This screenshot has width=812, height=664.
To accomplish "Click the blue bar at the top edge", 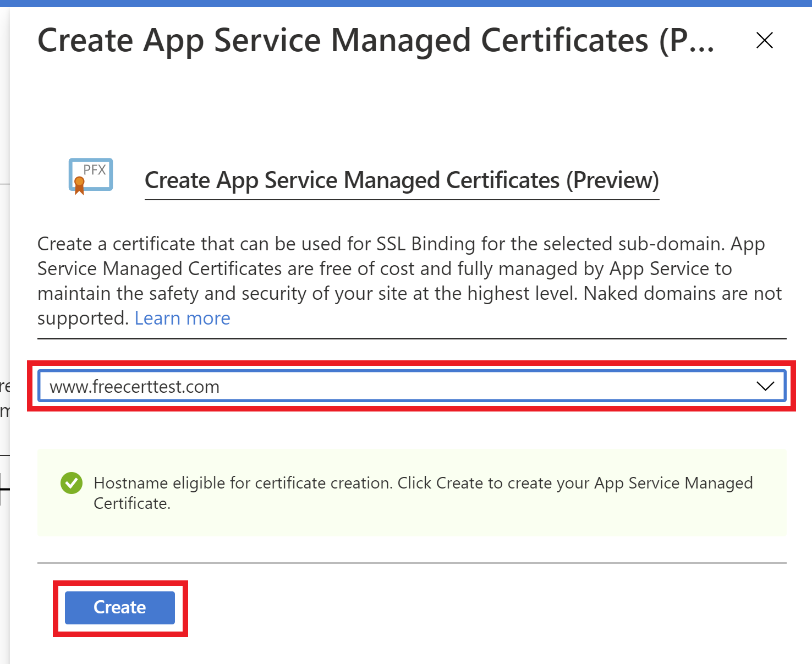I will tap(406, 2).
